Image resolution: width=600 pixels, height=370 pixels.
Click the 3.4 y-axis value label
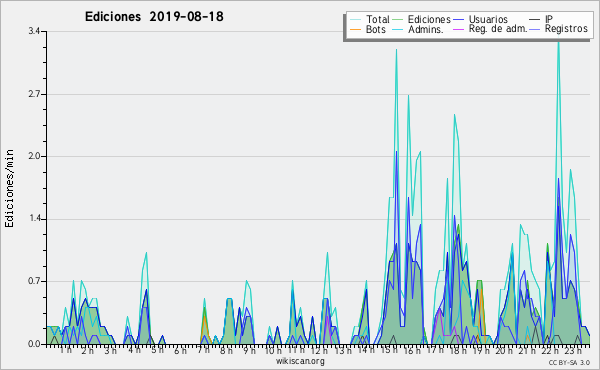point(34,31)
